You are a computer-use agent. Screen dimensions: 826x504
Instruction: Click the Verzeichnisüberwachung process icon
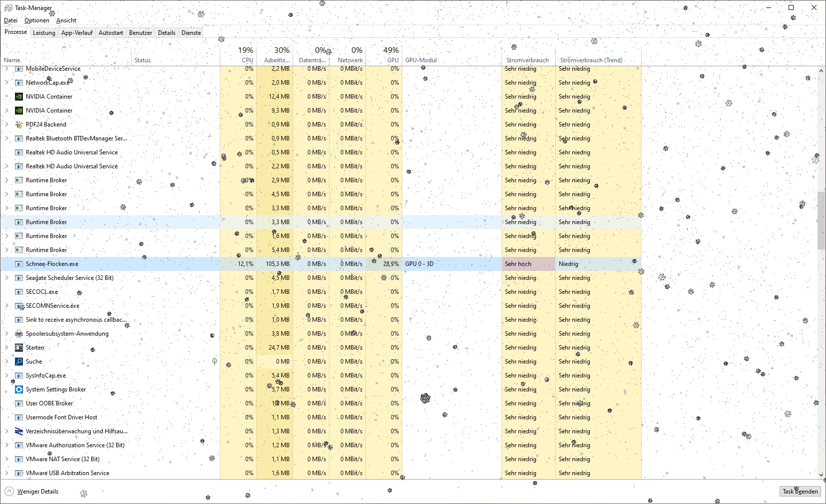pyautogui.click(x=19, y=431)
